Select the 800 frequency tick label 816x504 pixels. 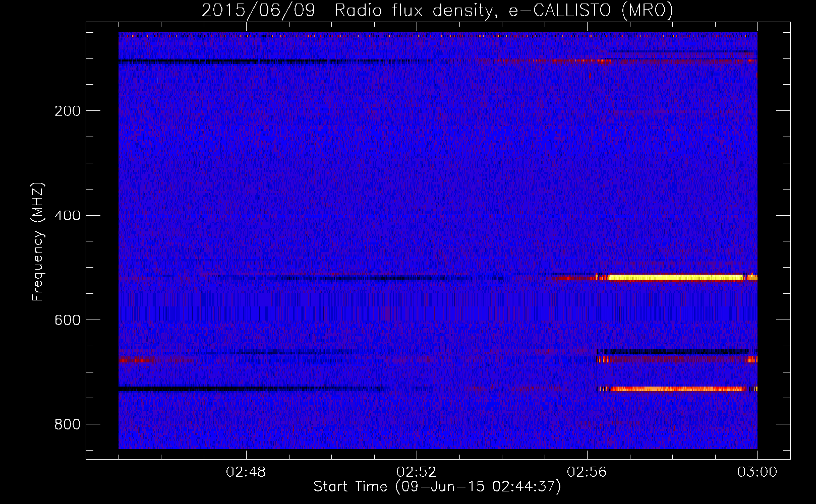tap(67, 425)
